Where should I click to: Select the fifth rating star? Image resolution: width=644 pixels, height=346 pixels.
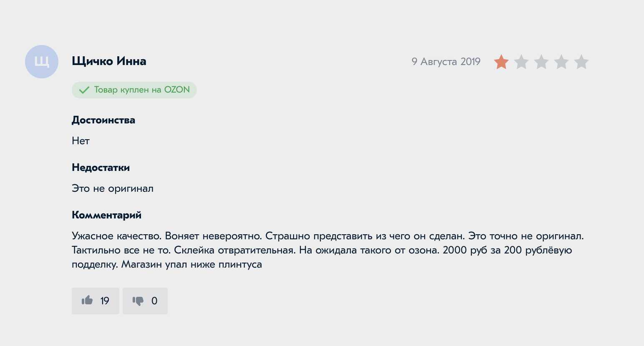581,62
